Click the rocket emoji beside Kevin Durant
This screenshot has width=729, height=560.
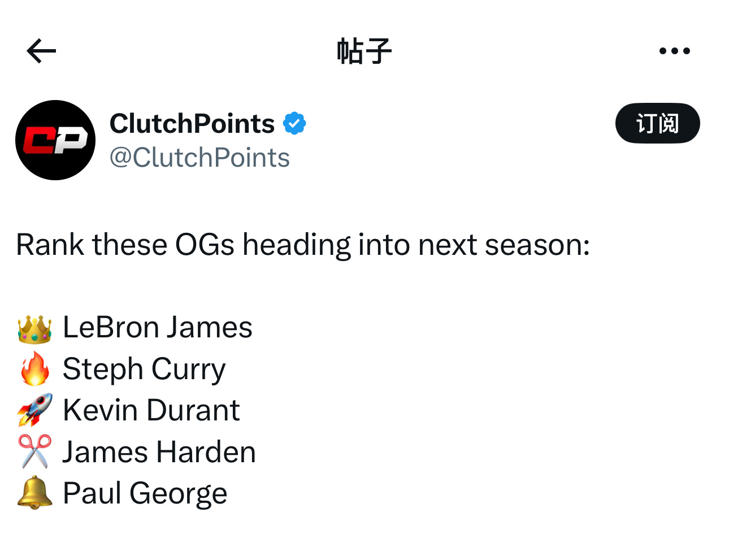pos(34,410)
